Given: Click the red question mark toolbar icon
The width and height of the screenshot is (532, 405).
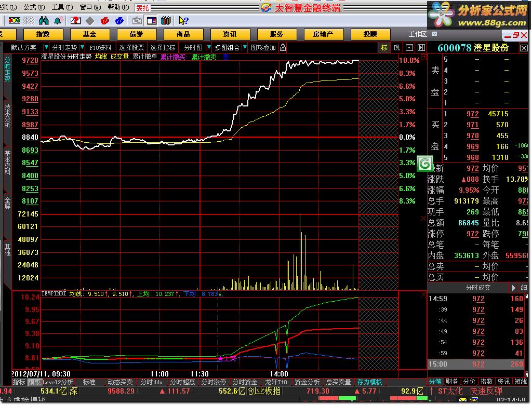Looking at the screenshot, I should point(75,21).
